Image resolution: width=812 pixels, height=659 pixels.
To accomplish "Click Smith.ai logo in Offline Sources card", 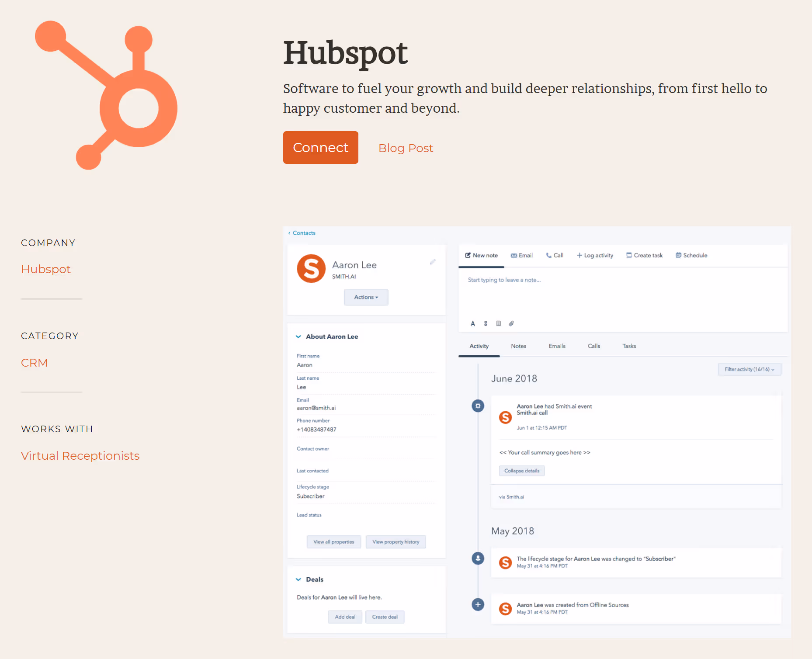I will [506, 609].
